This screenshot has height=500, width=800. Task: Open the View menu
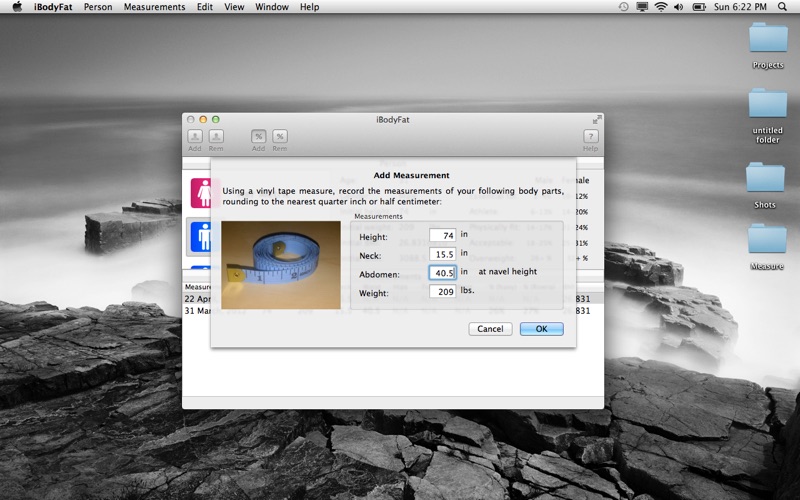pyautogui.click(x=234, y=7)
